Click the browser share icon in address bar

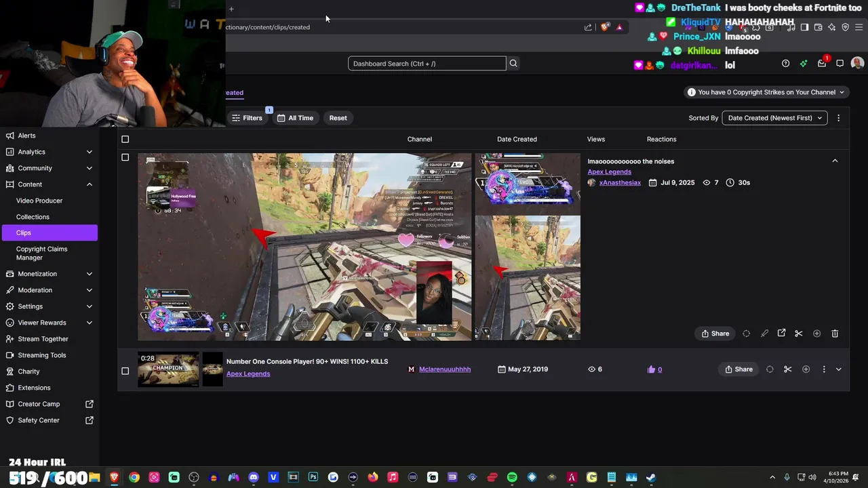coord(588,27)
